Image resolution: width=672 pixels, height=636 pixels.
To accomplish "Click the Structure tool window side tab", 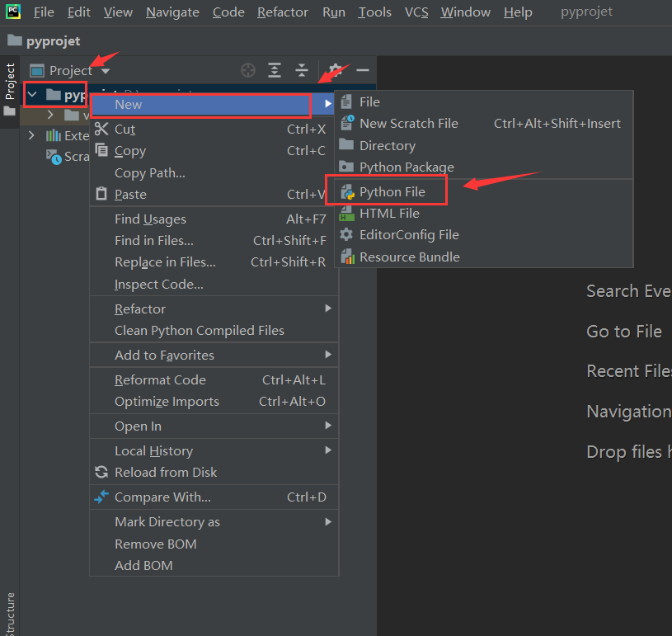I will [x=9, y=612].
